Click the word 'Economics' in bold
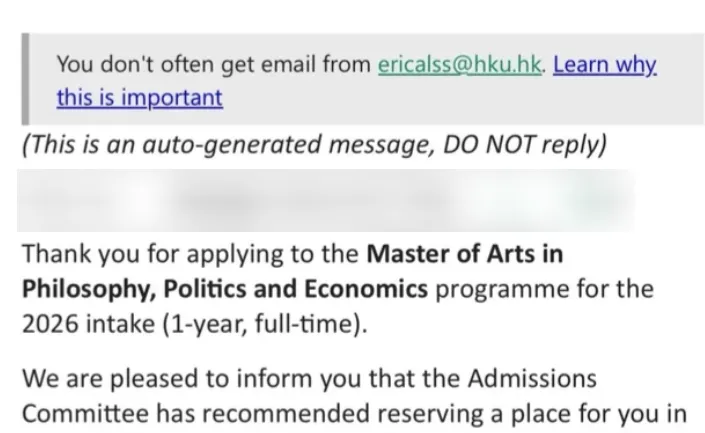 [x=366, y=289]
